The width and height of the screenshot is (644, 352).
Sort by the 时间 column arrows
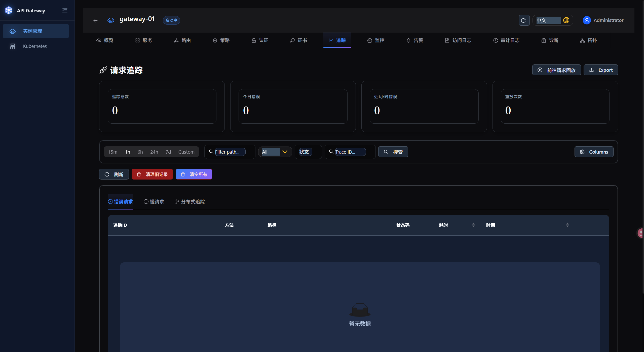567,225
